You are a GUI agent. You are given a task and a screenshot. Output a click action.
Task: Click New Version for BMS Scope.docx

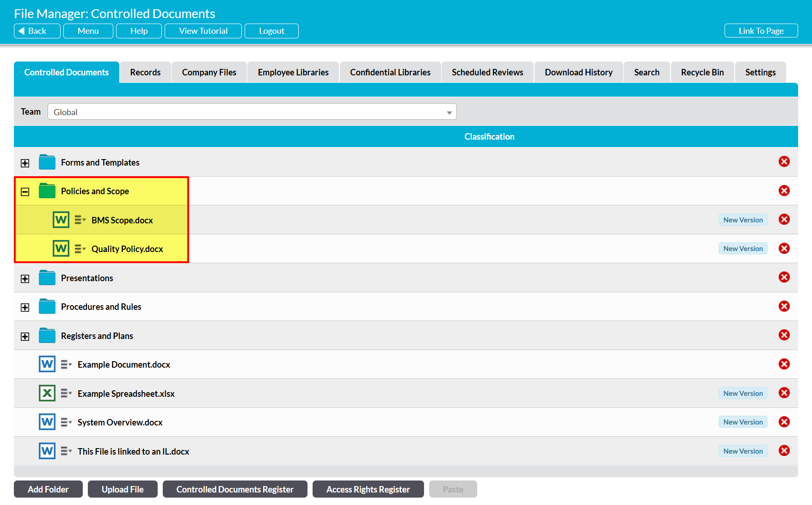(743, 220)
